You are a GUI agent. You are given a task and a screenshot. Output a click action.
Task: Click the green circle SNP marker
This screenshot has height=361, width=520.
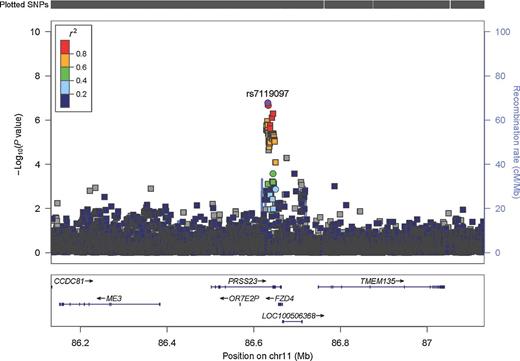tap(273, 173)
